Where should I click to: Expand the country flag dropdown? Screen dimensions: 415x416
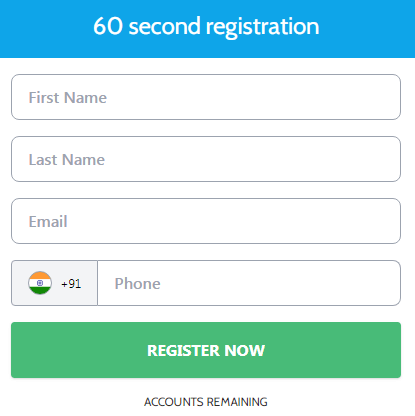54,283
